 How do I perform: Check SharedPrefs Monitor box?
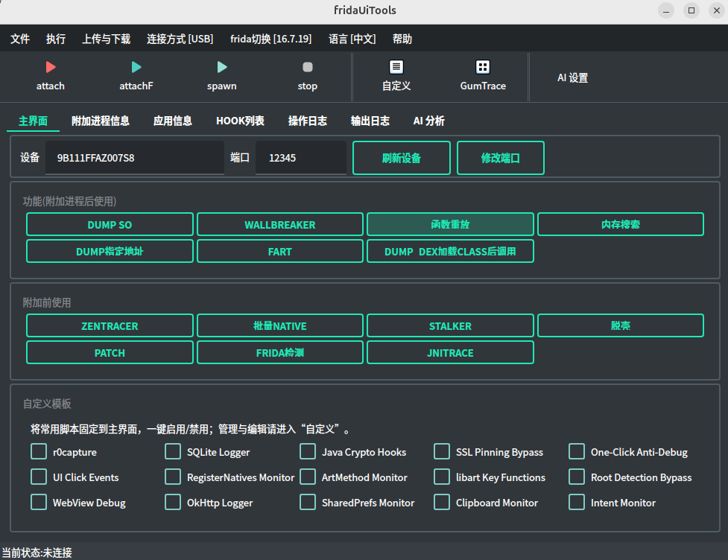tap(307, 502)
